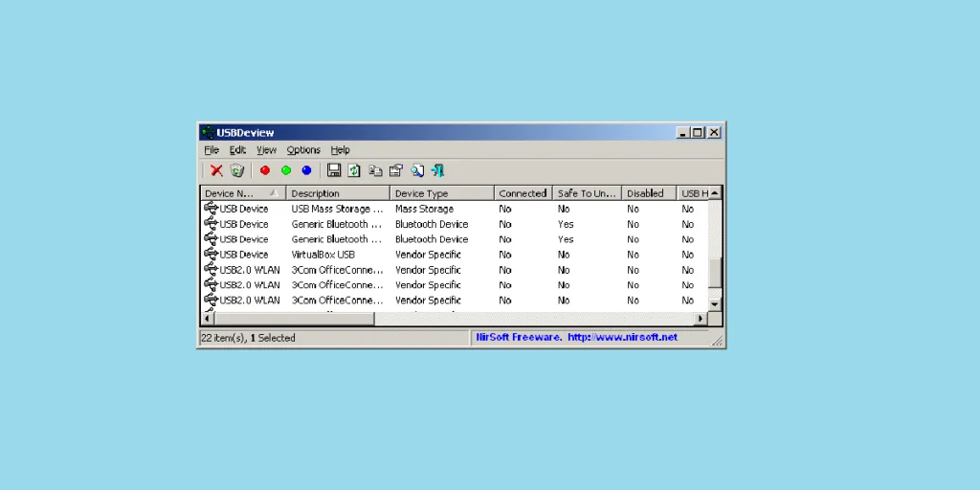
Task: Open the Options menu
Action: (303, 150)
